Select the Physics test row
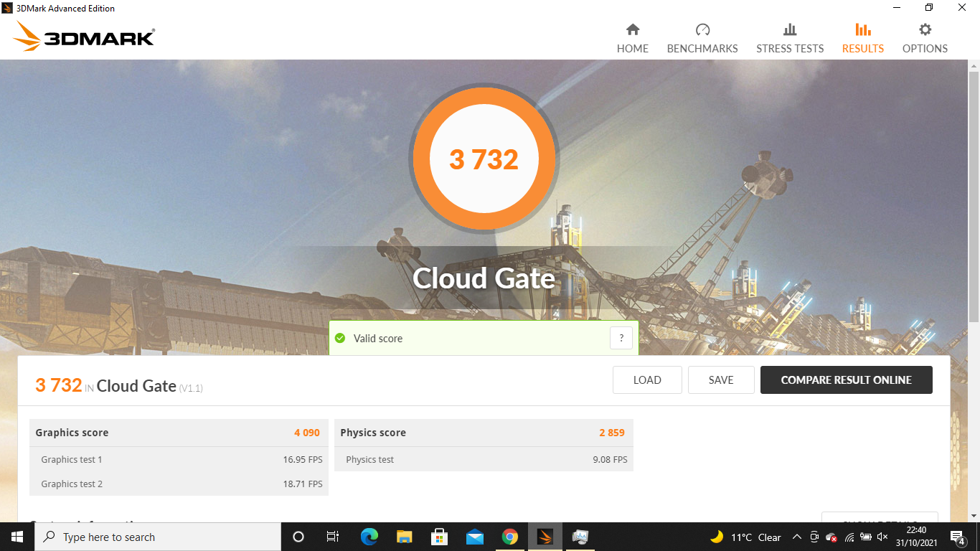This screenshot has width=980, height=551. [484, 459]
